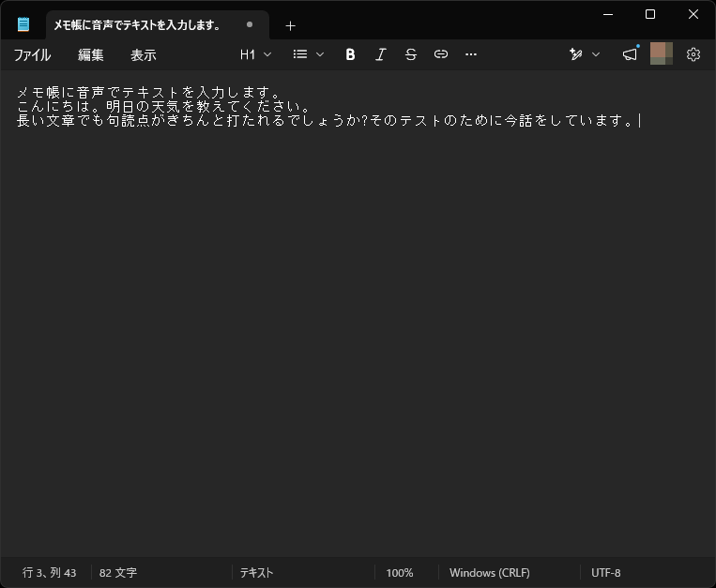
Task: Click the Windows (CRLF) line ending indicator
Action: [490, 572]
